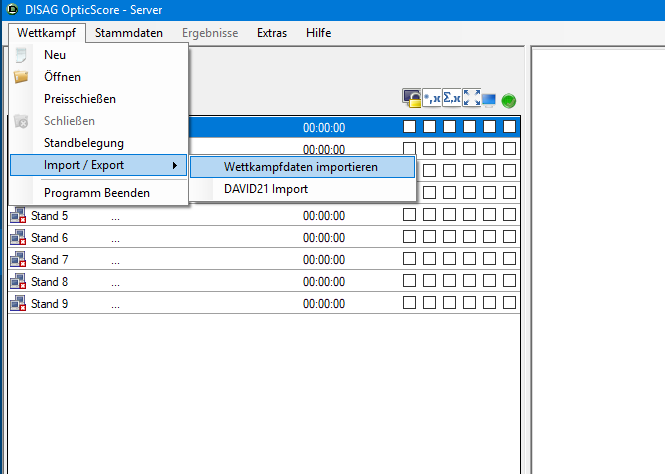Click the green status indicator icon
This screenshot has height=474, width=665.
508,100
